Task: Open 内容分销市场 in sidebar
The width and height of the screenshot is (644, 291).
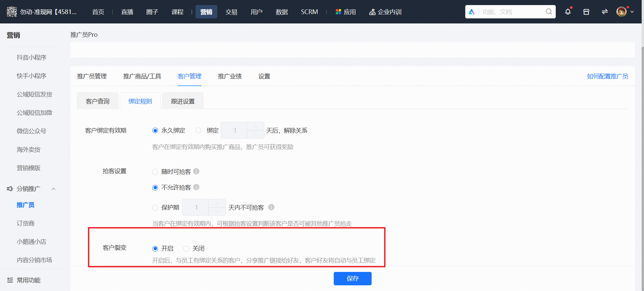Action: click(35, 260)
